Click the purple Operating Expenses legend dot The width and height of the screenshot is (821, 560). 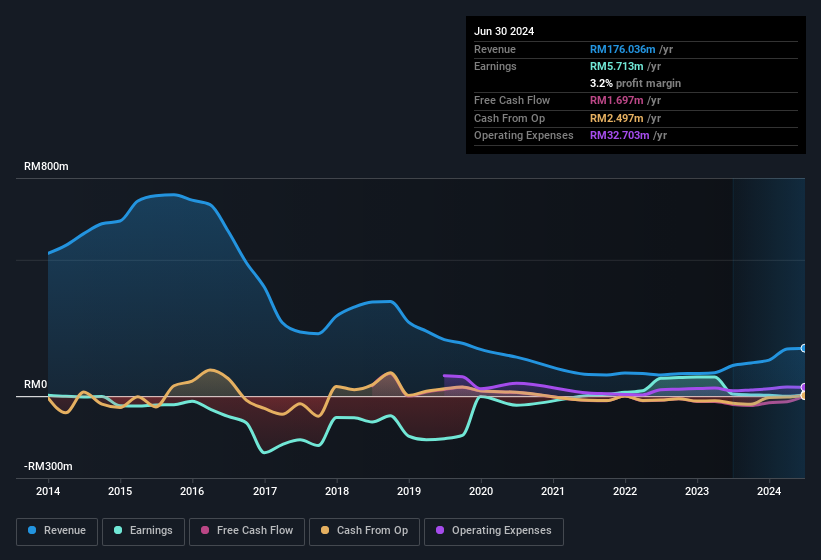tap(440, 530)
